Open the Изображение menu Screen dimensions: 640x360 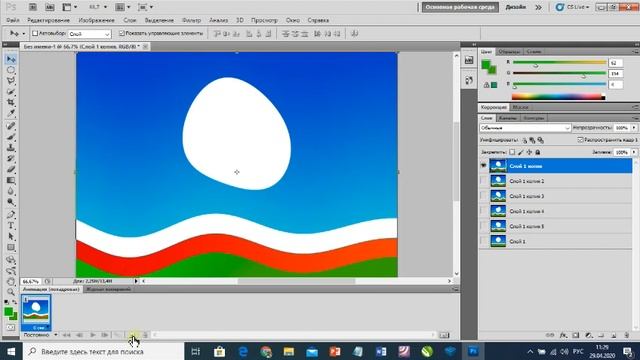coord(96,20)
